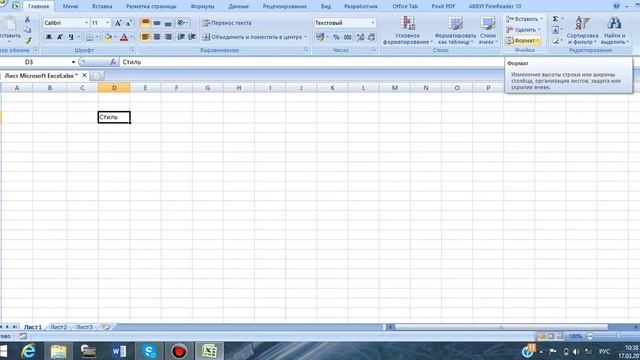
Task: Click the decrease indent icon
Action: (x=181, y=37)
